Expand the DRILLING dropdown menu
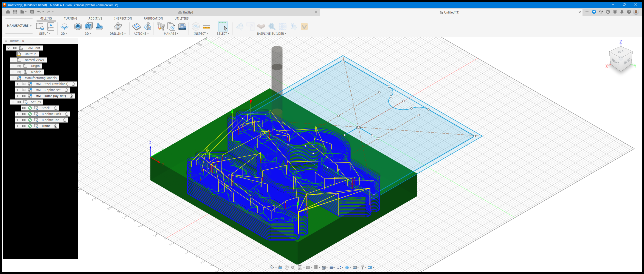Viewport: 644px width, 274px height. click(118, 34)
